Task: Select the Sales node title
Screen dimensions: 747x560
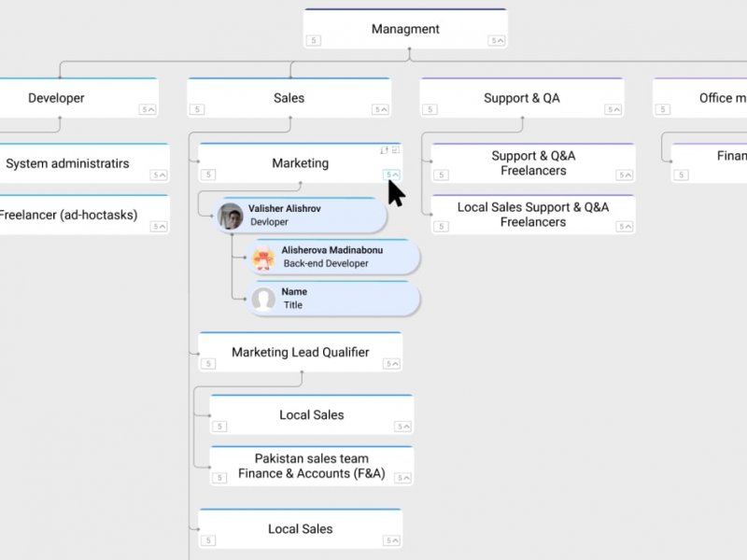Action: (x=289, y=98)
